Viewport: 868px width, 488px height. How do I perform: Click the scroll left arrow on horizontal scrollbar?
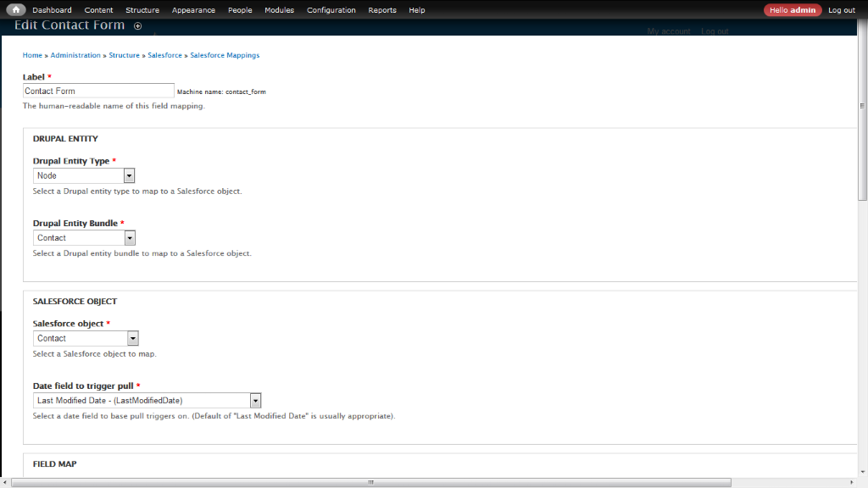pos(5,483)
